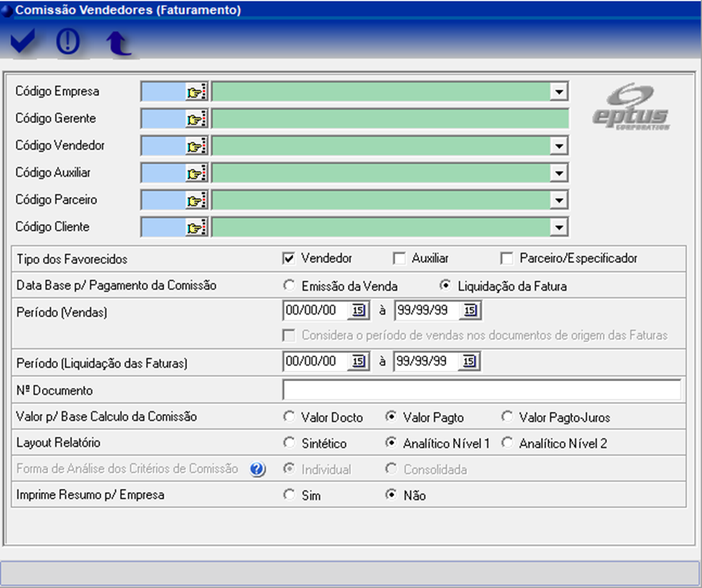Select Sim for Imprime Resumo p/ Empresa

click(289, 495)
